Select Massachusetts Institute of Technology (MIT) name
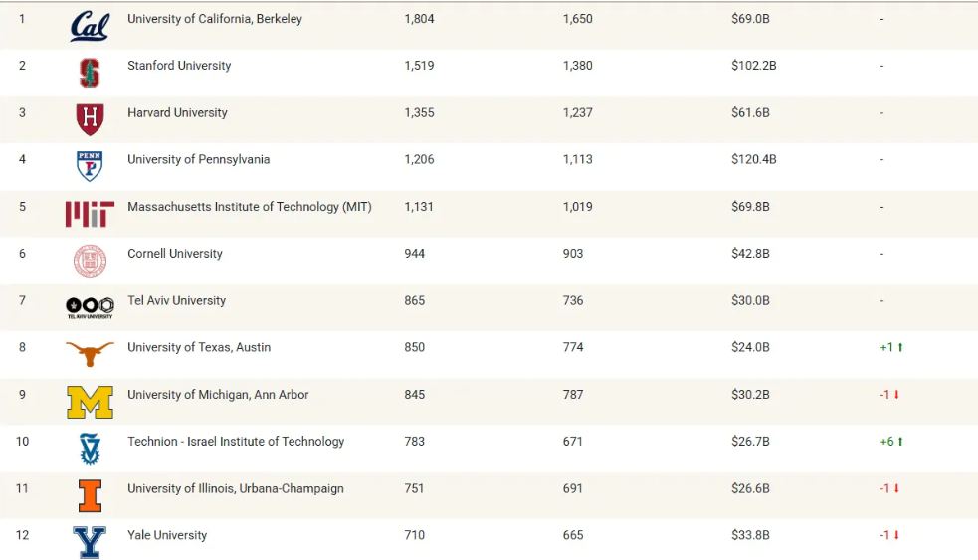Viewport: 978px width, 560px height. click(249, 207)
